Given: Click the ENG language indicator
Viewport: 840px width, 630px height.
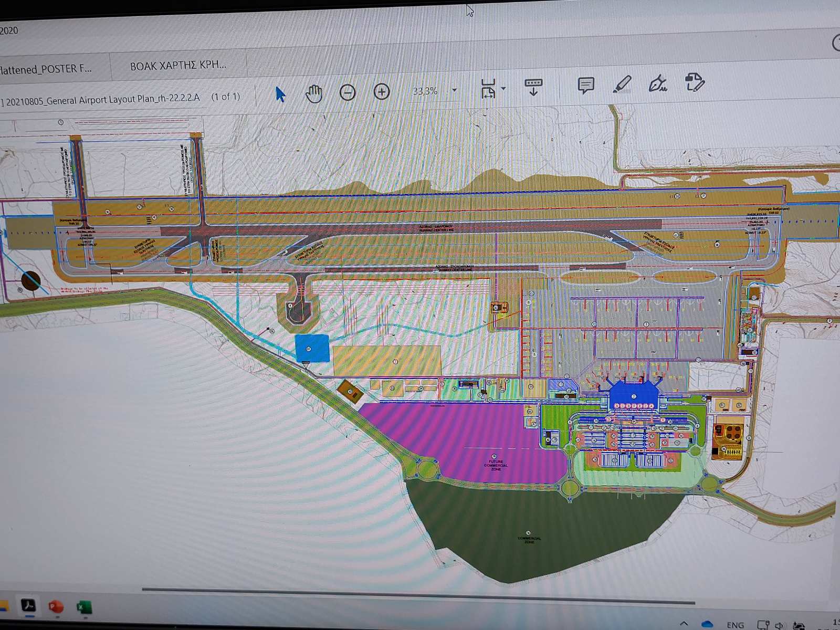Looking at the screenshot, I should pyautogui.click(x=735, y=625).
